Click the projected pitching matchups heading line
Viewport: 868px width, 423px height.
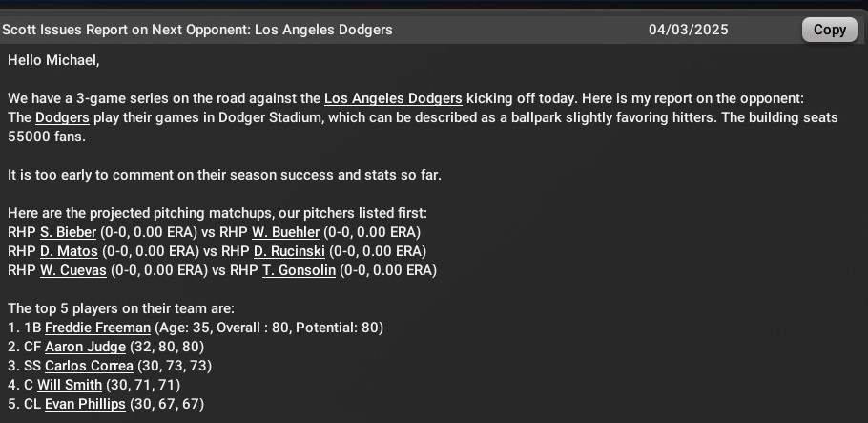click(x=217, y=214)
